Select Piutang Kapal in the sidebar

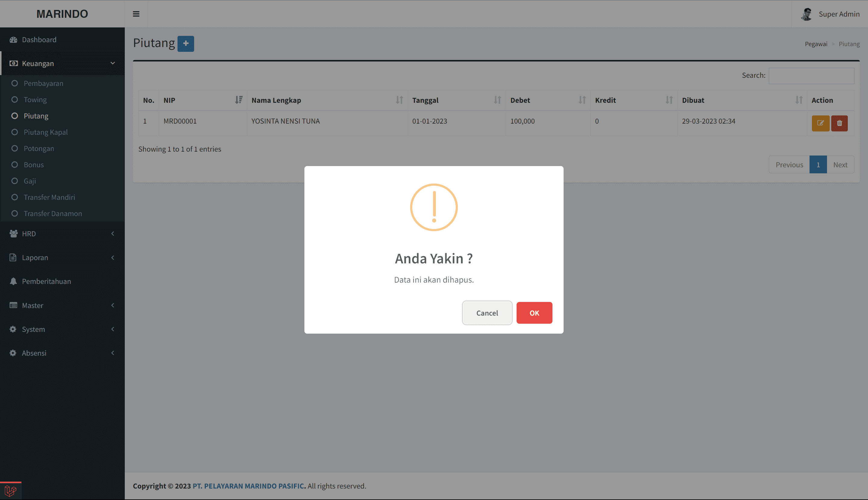coord(45,132)
